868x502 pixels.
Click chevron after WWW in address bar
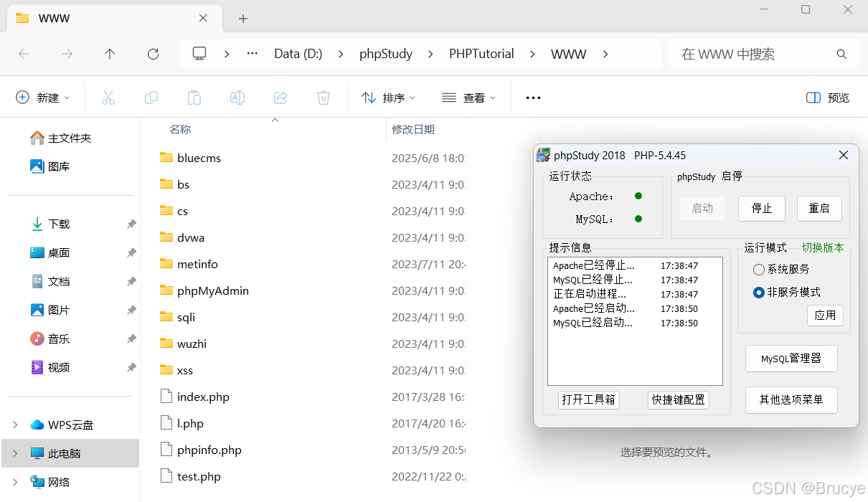pos(605,54)
